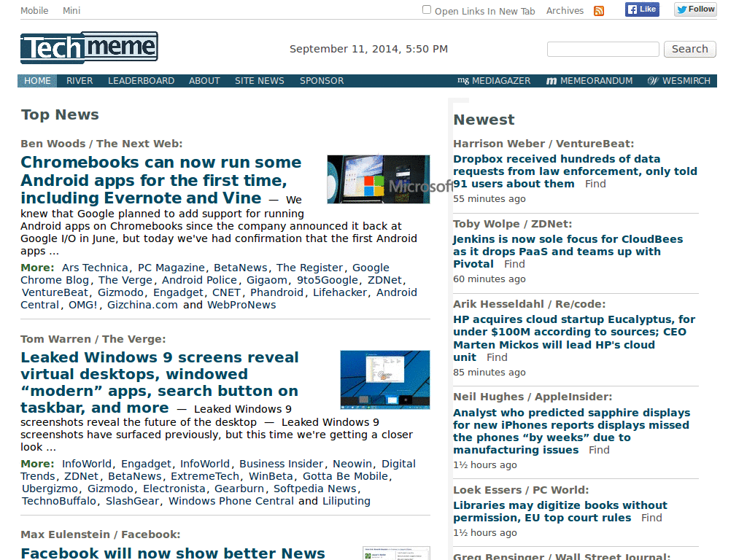Open the Gigaom related link

(x=267, y=280)
